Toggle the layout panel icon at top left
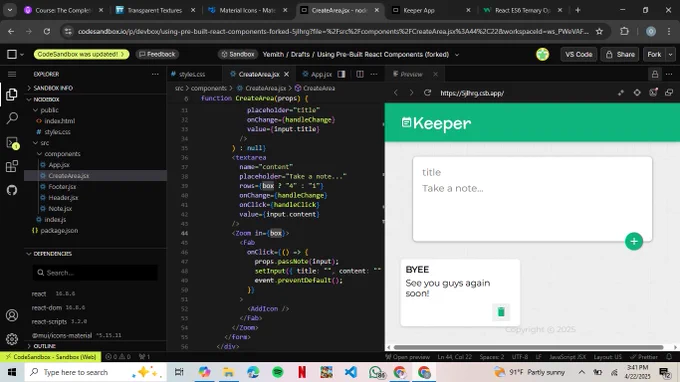 click(12, 54)
